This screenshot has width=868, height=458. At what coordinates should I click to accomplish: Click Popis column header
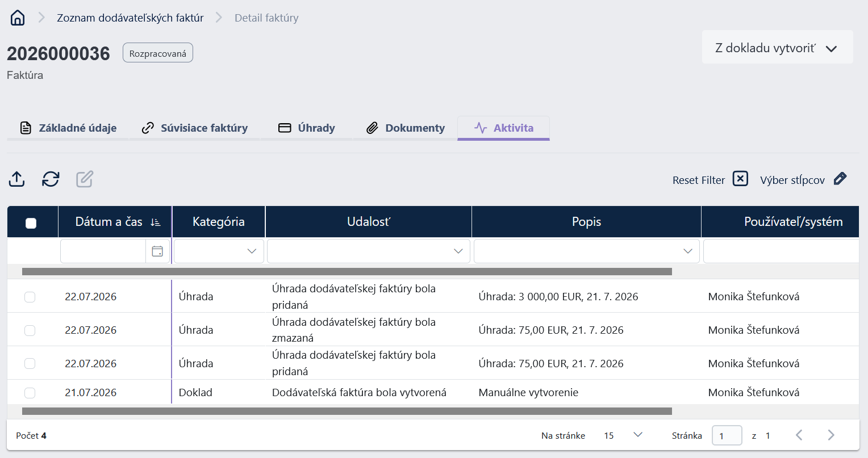coord(587,222)
